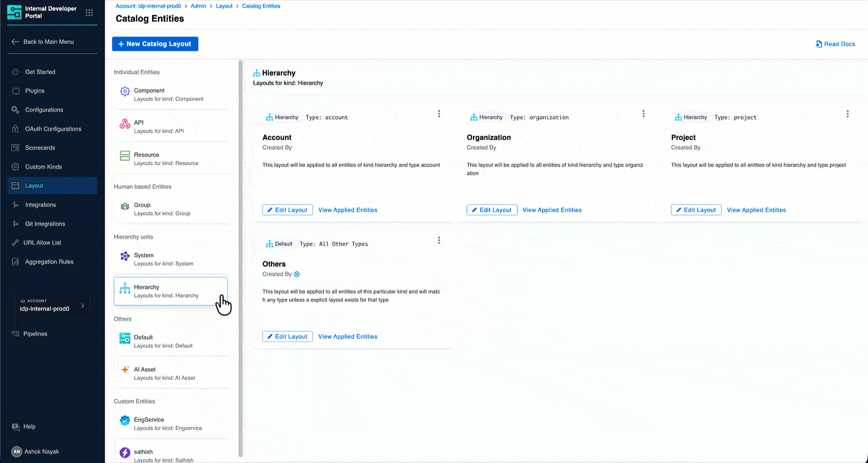Select API entity kind
The image size is (868, 463).
171,127
